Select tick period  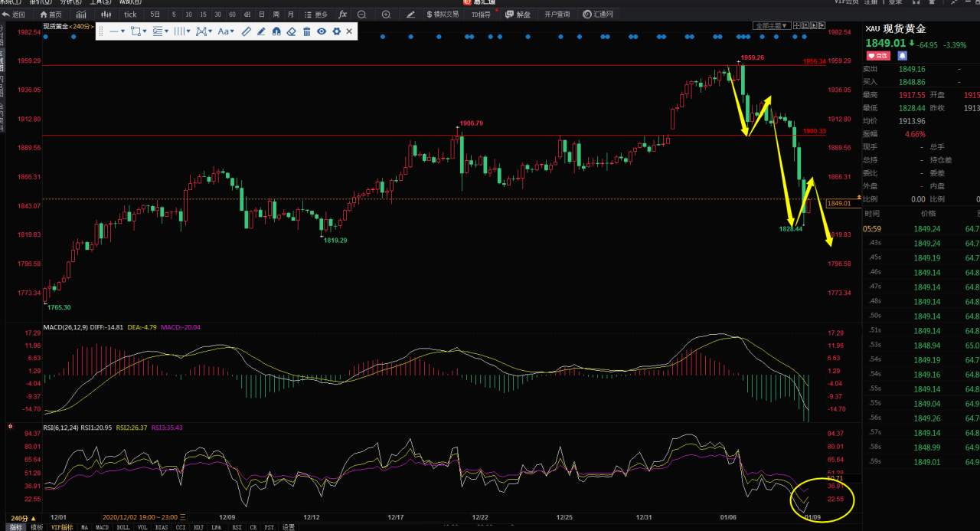(130, 15)
